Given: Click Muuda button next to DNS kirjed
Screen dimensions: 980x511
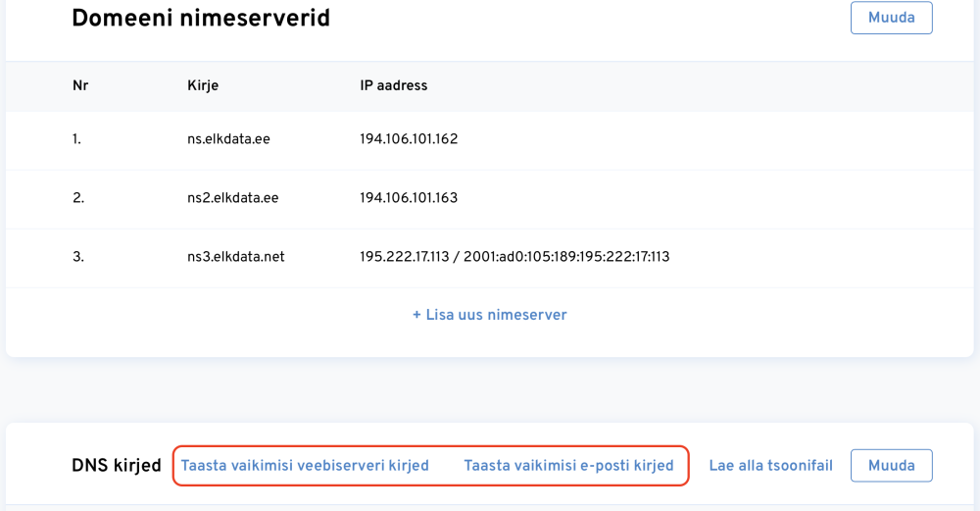Looking at the screenshot, I should 891,465.
